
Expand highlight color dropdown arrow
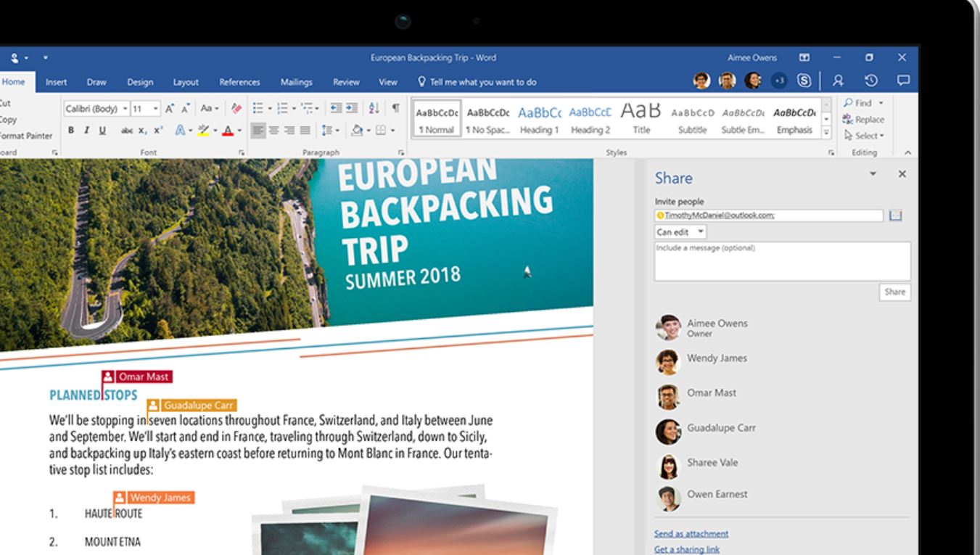click(215, 131)
